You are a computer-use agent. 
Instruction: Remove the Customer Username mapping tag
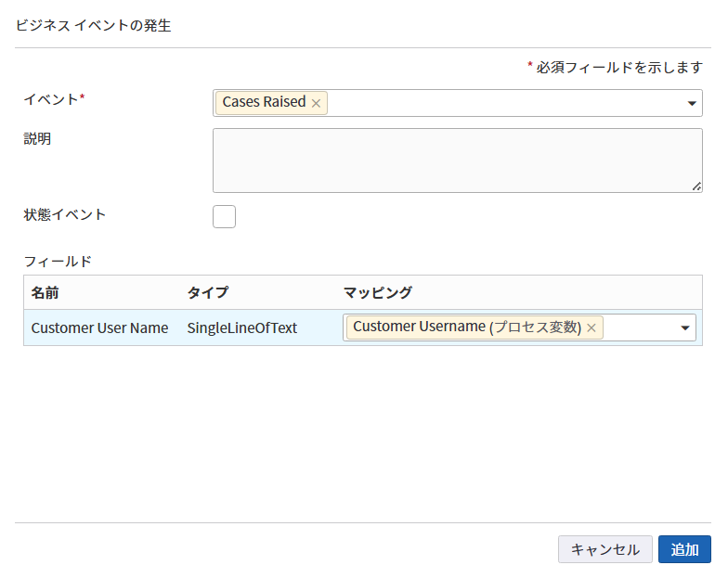(x=591, y=328)
